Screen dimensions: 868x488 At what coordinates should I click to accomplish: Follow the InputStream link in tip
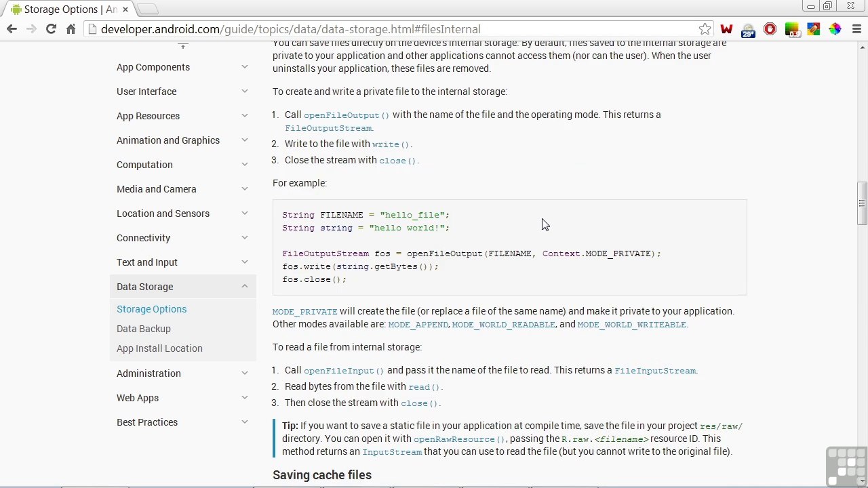(392, 452)
